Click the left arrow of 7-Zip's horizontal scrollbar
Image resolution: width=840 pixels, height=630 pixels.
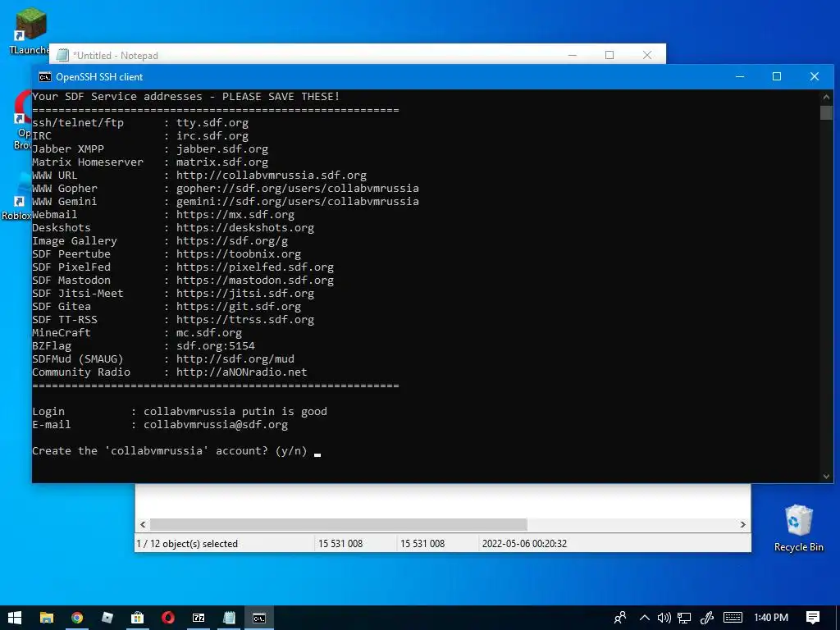tap(143, 524)
